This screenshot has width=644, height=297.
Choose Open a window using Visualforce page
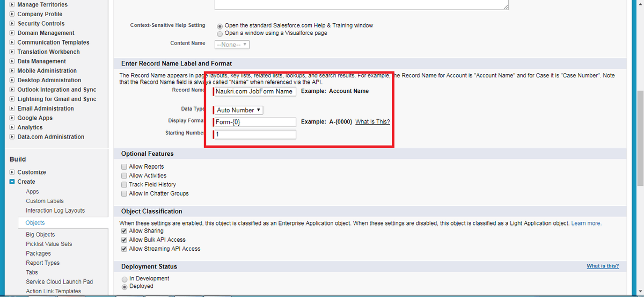219,33
